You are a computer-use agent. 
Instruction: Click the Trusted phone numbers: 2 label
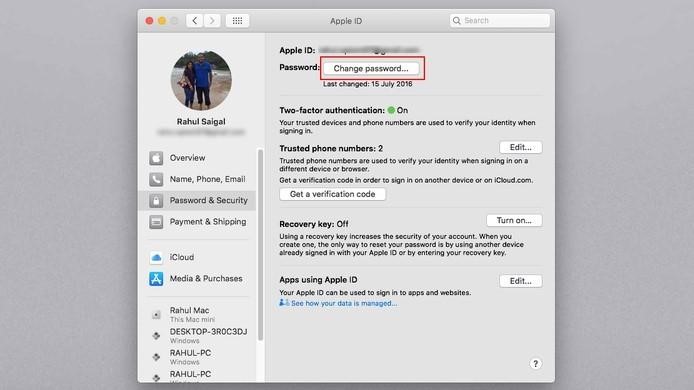331,148
